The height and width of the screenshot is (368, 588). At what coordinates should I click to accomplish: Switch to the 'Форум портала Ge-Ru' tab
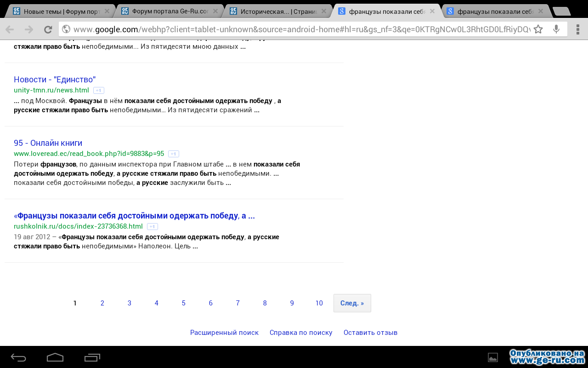click(x=164, y=11)
